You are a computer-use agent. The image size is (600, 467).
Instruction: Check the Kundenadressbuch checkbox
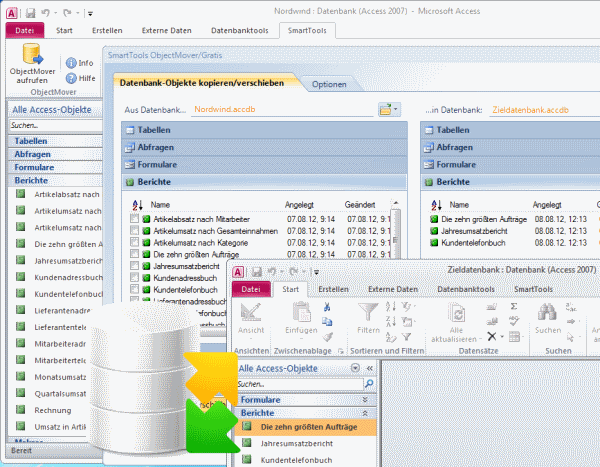click(x=134, y=278)
